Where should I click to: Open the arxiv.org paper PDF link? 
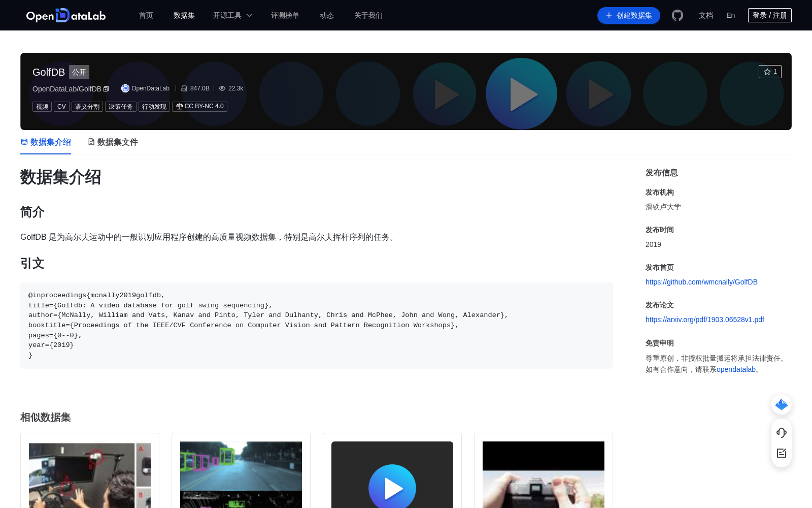[705, 320]
